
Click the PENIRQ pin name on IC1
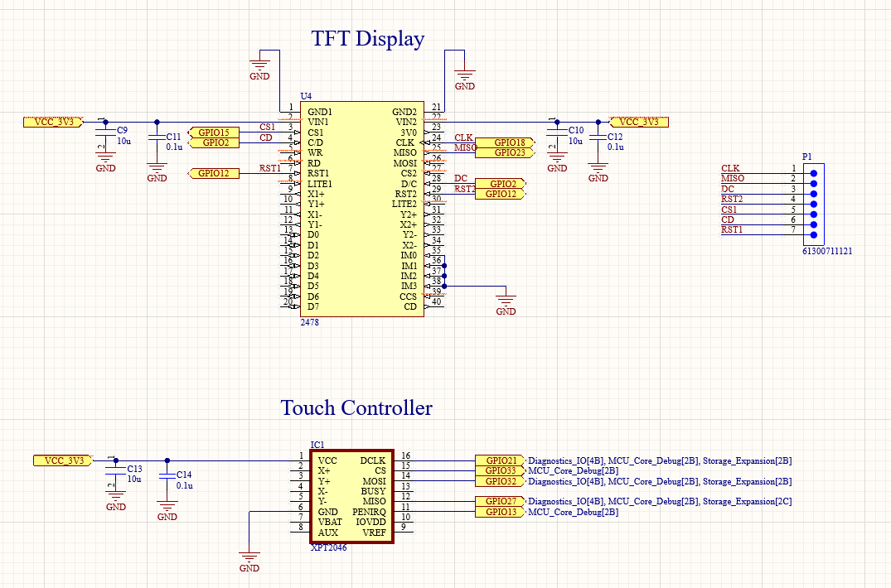pyautogui.click(x=369, y=512)
